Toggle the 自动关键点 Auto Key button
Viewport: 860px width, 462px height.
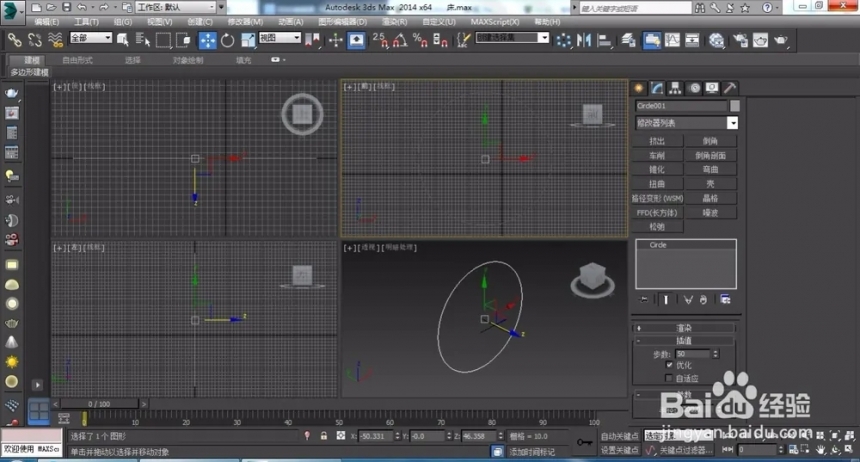pos(620,436)
